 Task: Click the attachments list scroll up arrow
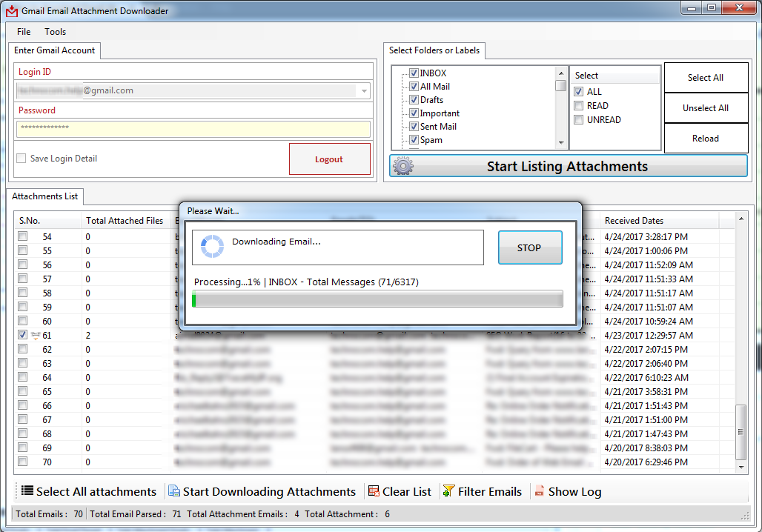coord(741,219)
